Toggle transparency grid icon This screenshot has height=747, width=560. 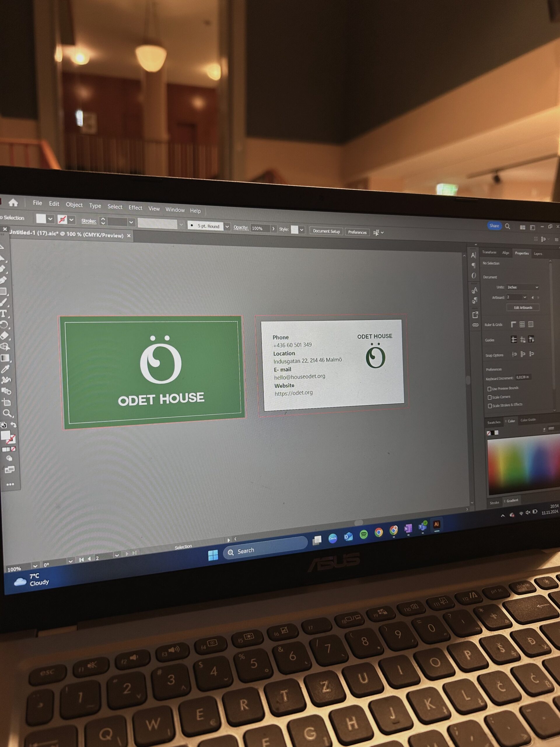(x=531, y=324)
